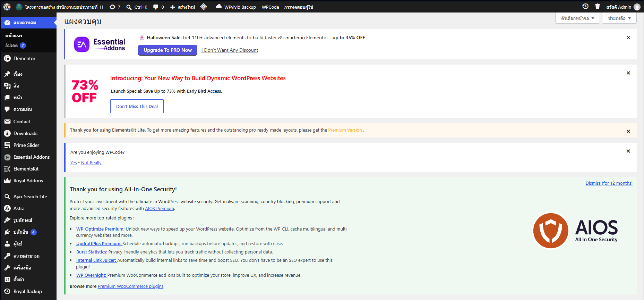Open Essential Addons sidebar menu
Screen dimensions: 644x300
click(28, 157)
